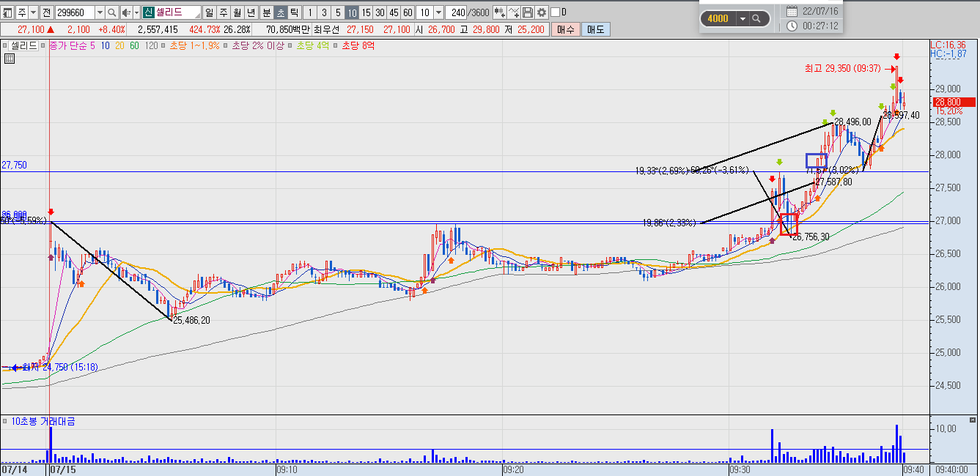
Task: Click the 최고 29,350 (09:37) high label
Action: coord(842,68)
